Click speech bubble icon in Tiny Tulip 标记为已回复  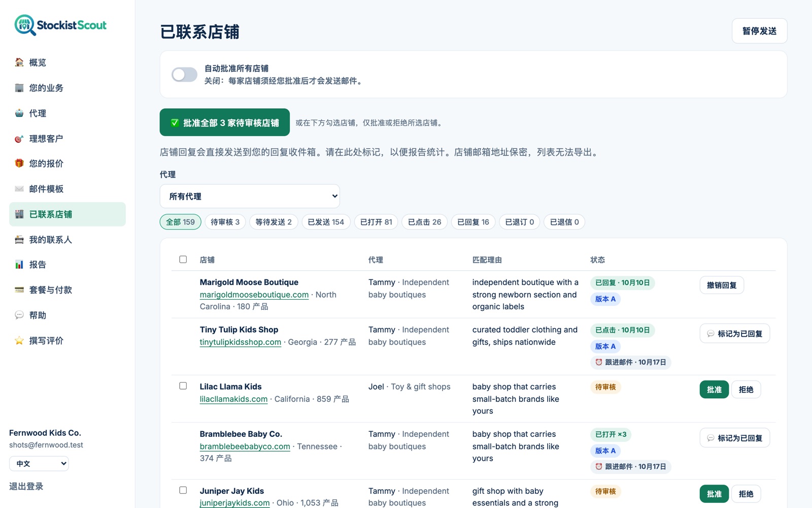[710, 334]
